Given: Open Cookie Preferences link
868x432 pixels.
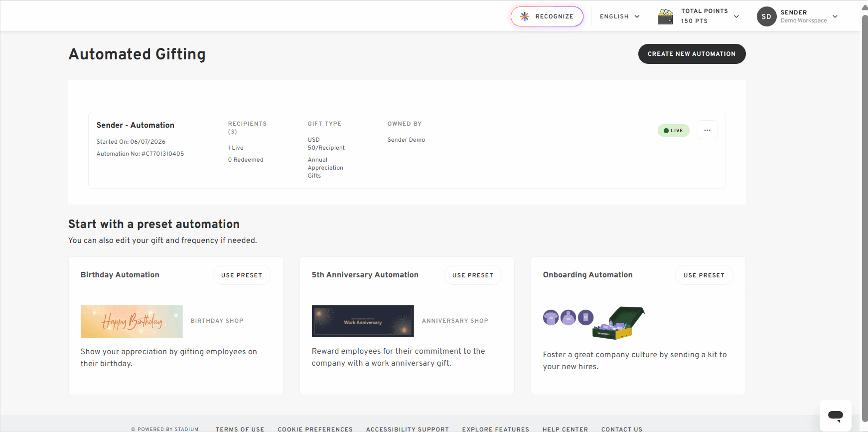Looking at the screenshot, I should click(315, 429).
